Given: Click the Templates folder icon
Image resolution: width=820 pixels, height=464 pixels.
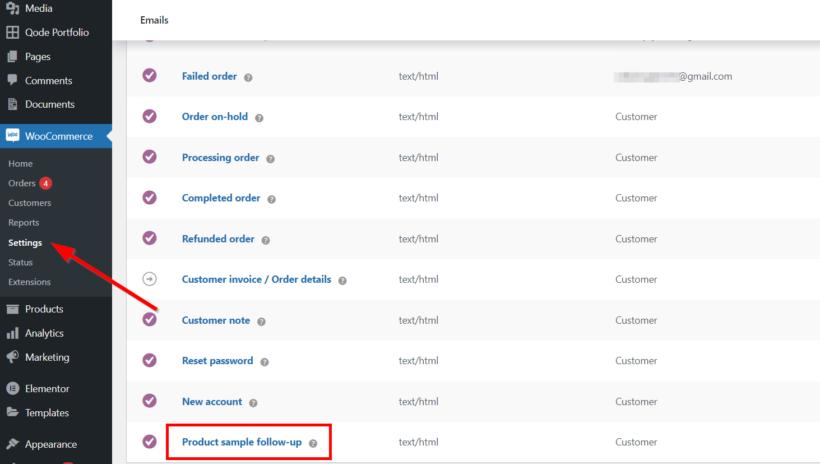Looking at the screenshot, I should (13, 412).
